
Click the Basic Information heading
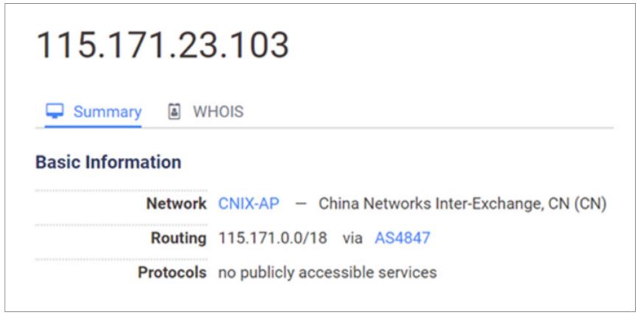(x=108, y=162)
